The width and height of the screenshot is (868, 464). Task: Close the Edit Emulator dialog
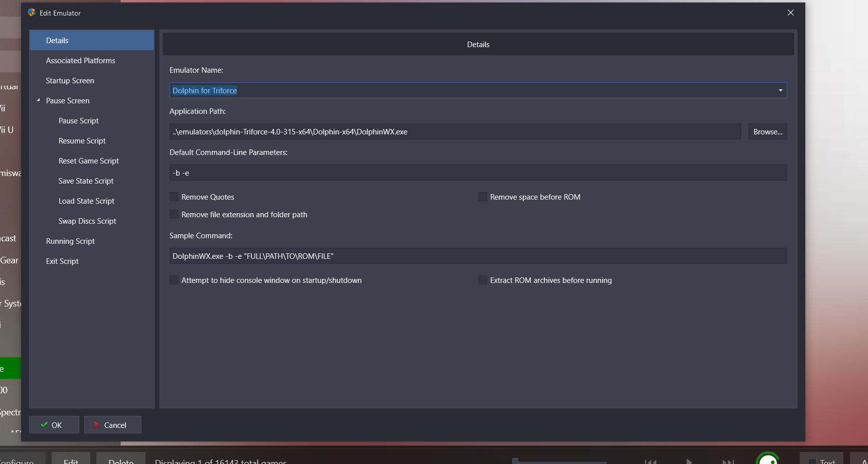click(791, 13)
